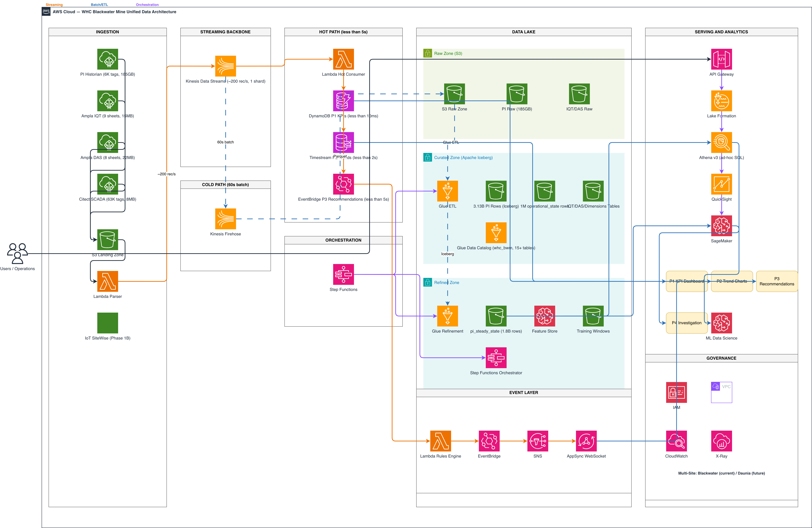Select the SageMaker icon
Screen dimensions: 812x528
click(722, 226)
